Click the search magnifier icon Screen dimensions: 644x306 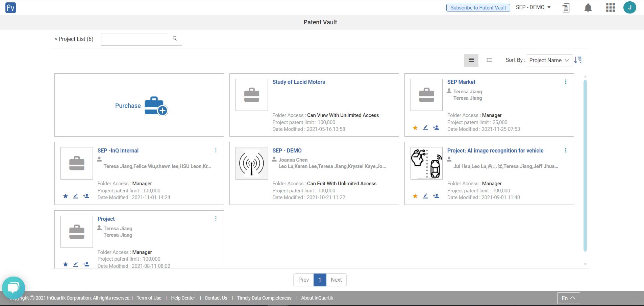tap(175, 39)
